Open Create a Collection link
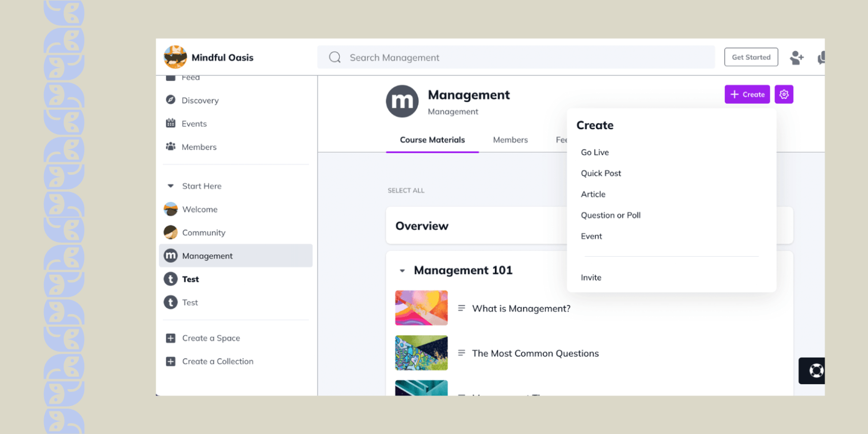 tap(218, 361)
